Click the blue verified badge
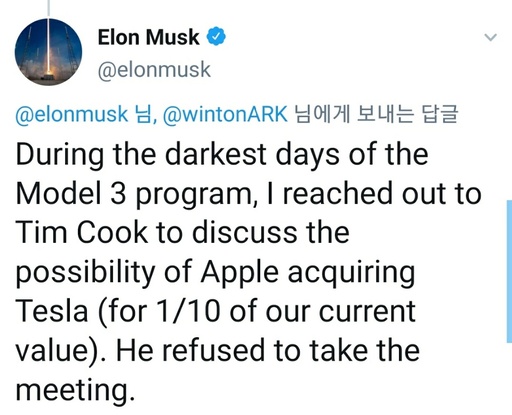Screen dimensions: 512x415 216,36
